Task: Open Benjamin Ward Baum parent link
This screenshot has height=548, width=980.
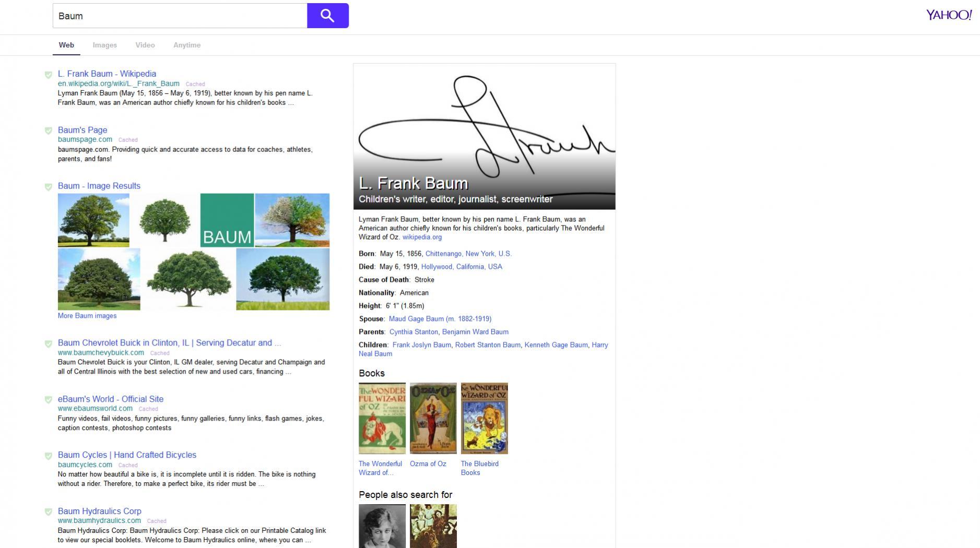Action: (x=475, y=332)
